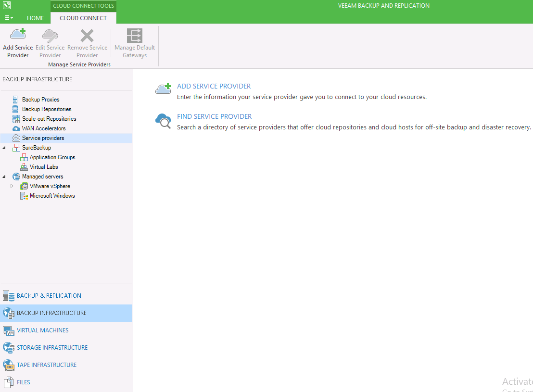Select Application Groups label in tree
The image size is (533, 392).
pos(52,157)
